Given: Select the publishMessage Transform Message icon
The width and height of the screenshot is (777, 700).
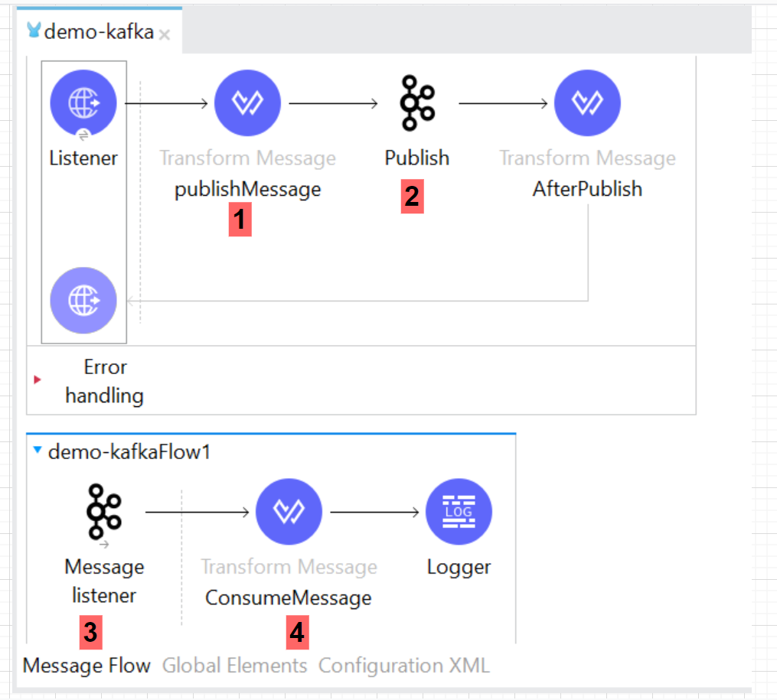Looking at the screenshot, I should tap(247, 102).
